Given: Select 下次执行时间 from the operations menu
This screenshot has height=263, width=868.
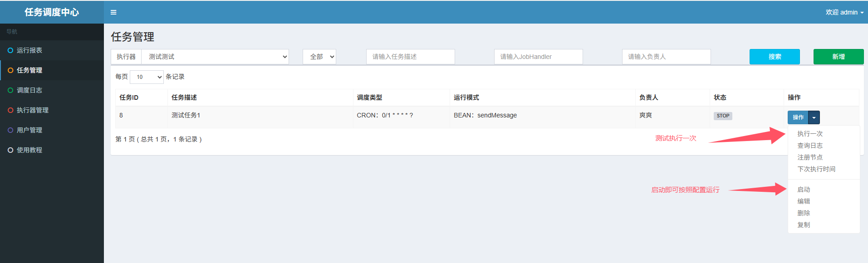Looking at the screenshot, I should (x=816, y=169).
